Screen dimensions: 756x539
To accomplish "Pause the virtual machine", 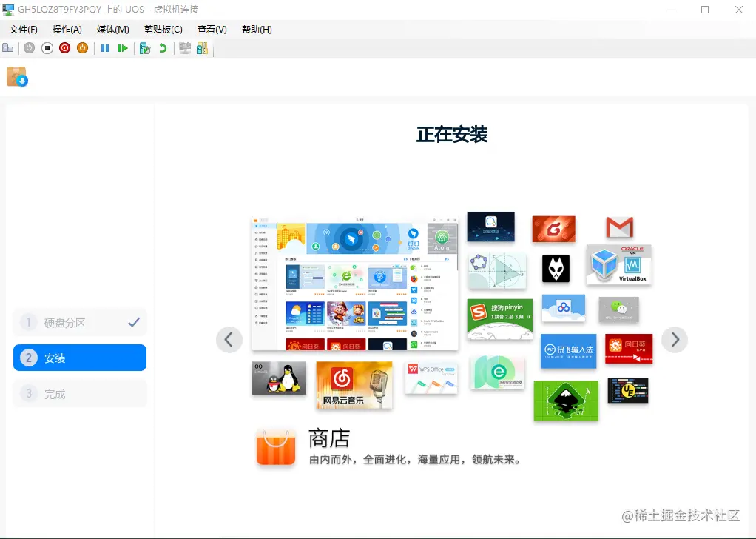I will (x=104, y=48).
